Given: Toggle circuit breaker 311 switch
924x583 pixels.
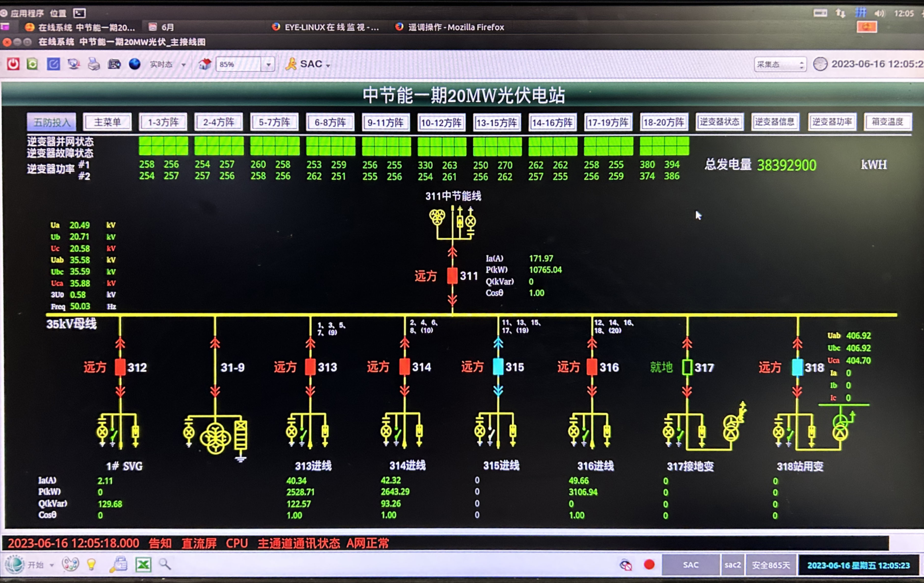Looking at the screenshot, I should tap(452, 275).
